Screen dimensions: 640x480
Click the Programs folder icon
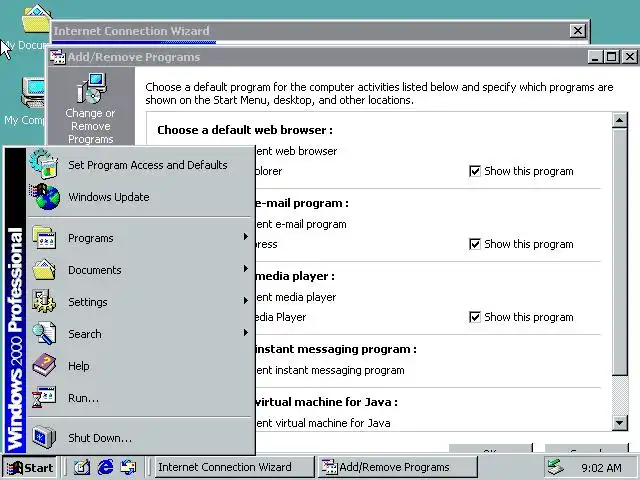(44, 238)
